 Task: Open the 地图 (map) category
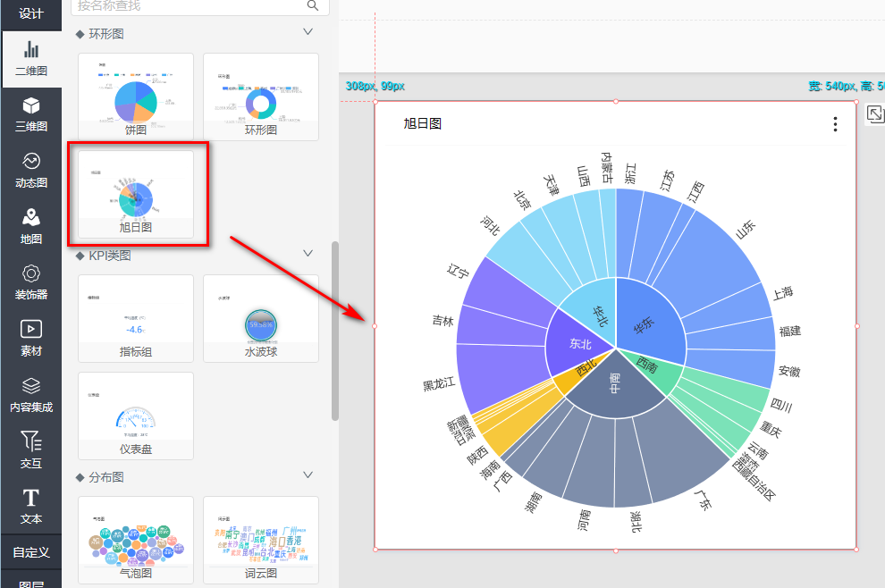point(31,225)
